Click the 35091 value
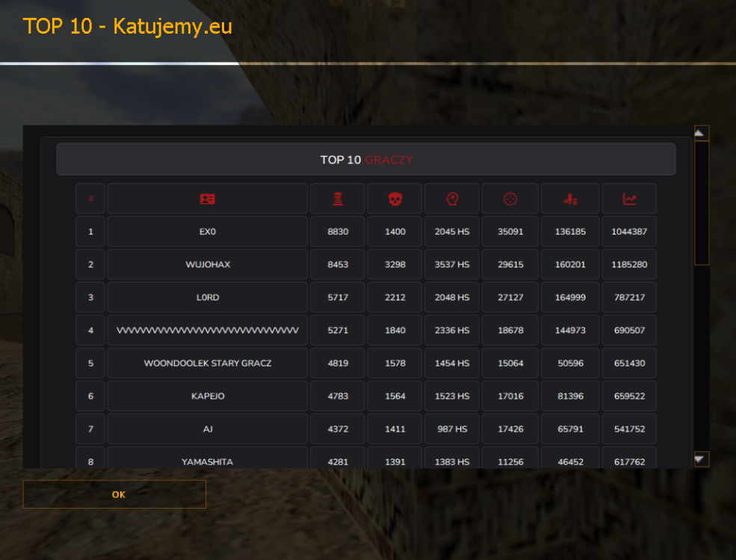 [510, 231]
